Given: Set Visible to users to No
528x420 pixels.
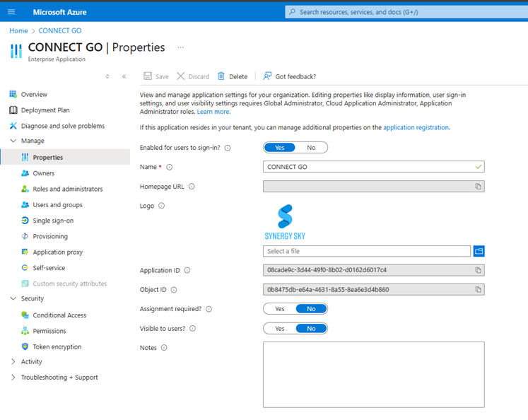Looking at the screenshot, I should tap(311, 328).
